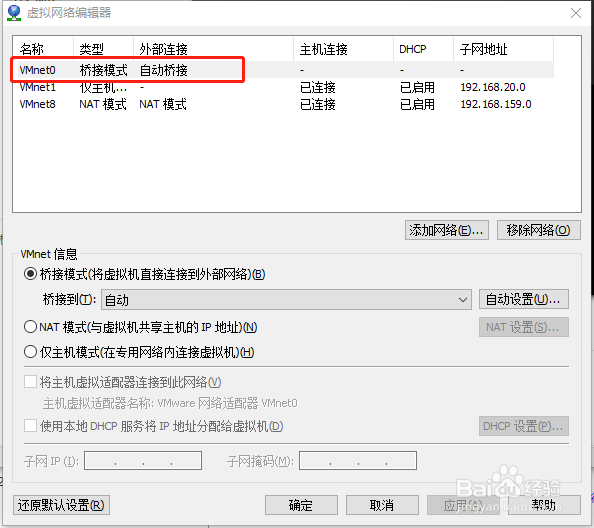
Task: Click the DHCP column header
Action: point(424,49)
